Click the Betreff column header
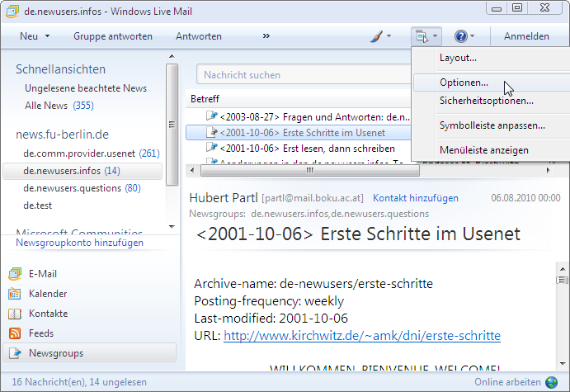This screenshot has height=392, width=570. click(205, 99)
